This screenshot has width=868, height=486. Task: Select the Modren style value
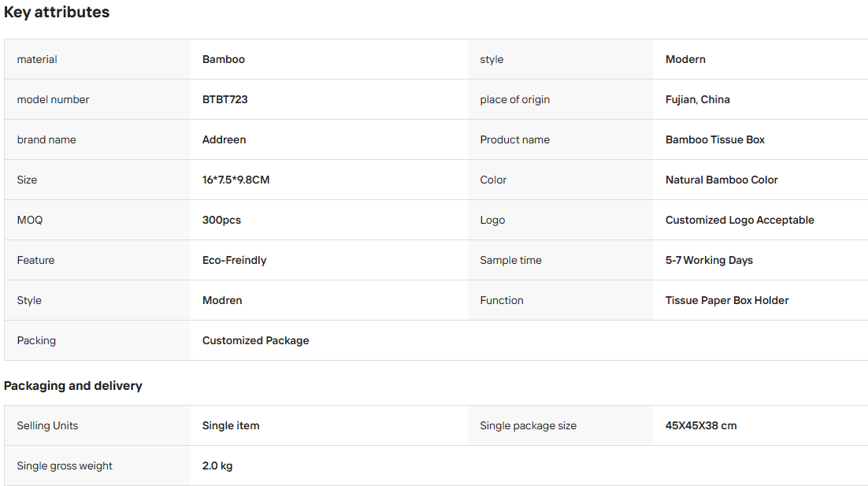pos(222,301)
